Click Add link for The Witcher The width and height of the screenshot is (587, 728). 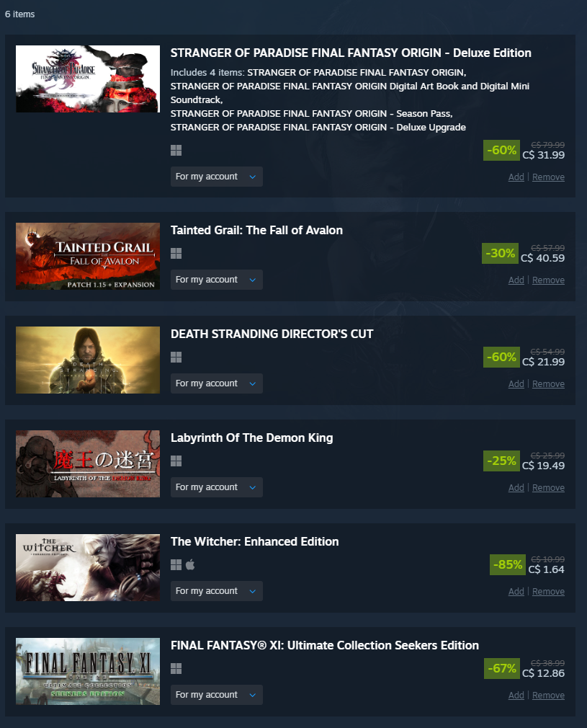pyautogui.click(x=516, y=592)
